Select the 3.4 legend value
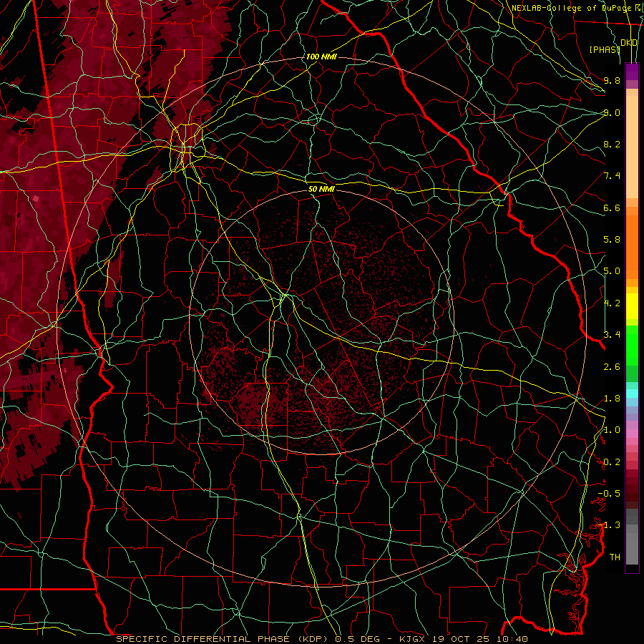 coord(612,335)
